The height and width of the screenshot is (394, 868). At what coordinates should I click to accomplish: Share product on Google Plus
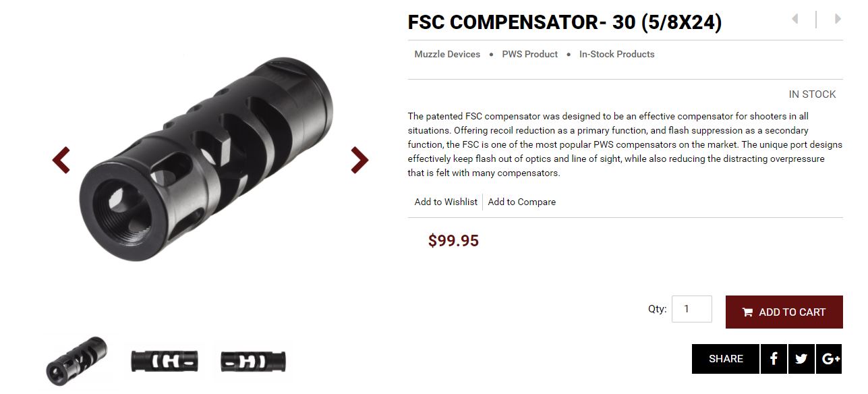[x=829, y=359]
